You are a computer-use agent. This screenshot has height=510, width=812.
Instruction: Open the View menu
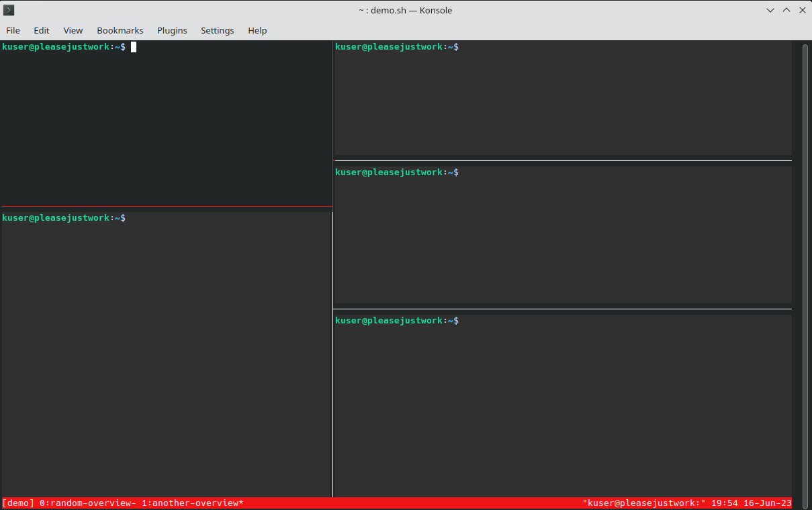click(73, 30)
